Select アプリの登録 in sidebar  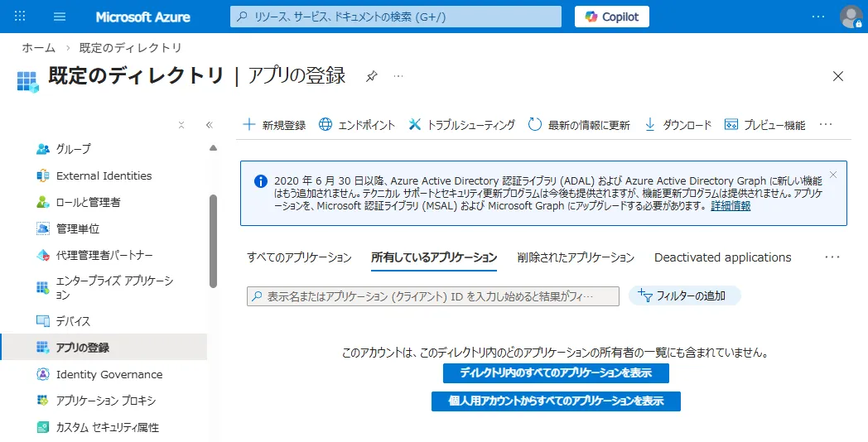pyautogui.click(x=104, y=348)
